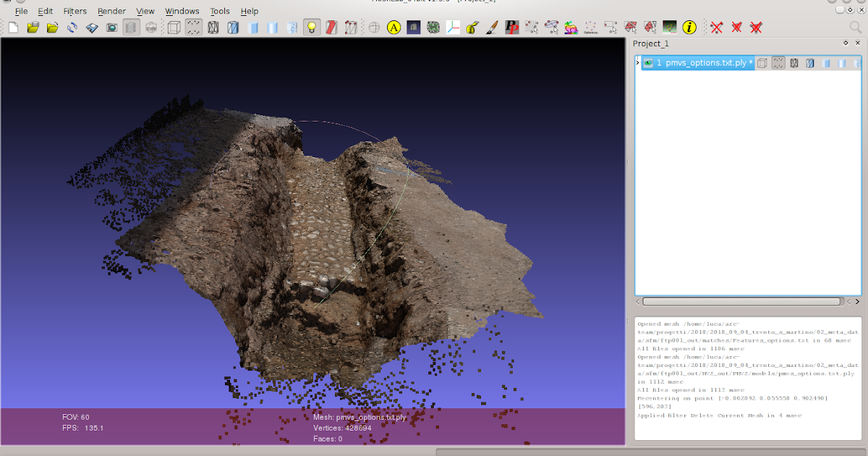The height and width of the screenshot is (456, 868).
Task: Open the measuring tape tool
Action: click(x=472, y=28)
